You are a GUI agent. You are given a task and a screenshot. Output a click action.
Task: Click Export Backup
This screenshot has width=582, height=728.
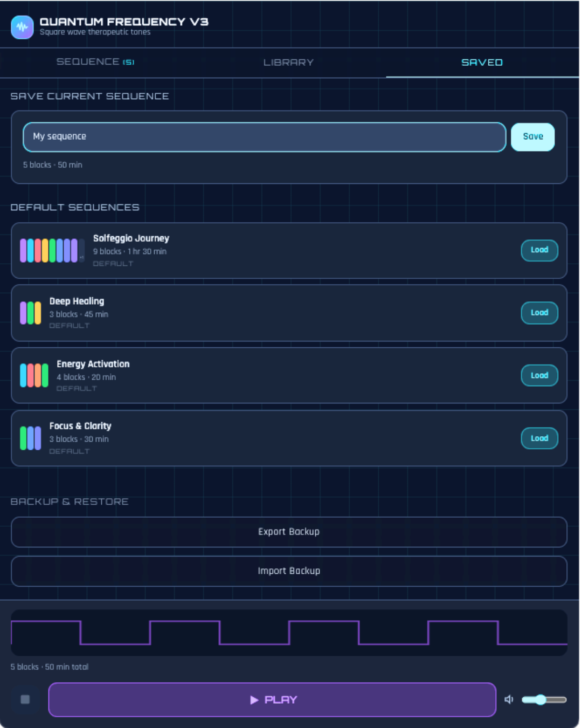[289, 532]
